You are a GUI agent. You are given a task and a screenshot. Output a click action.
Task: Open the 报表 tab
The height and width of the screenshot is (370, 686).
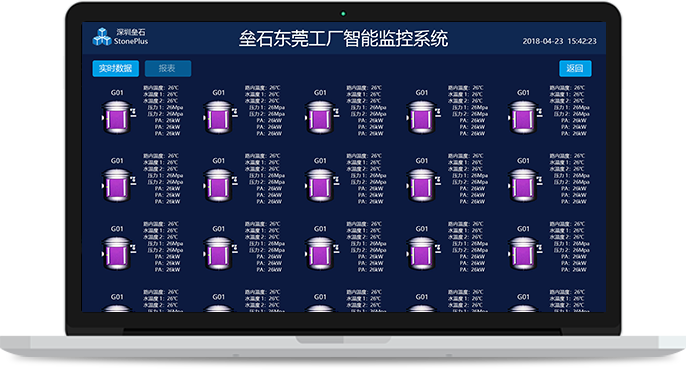(168, 69)
